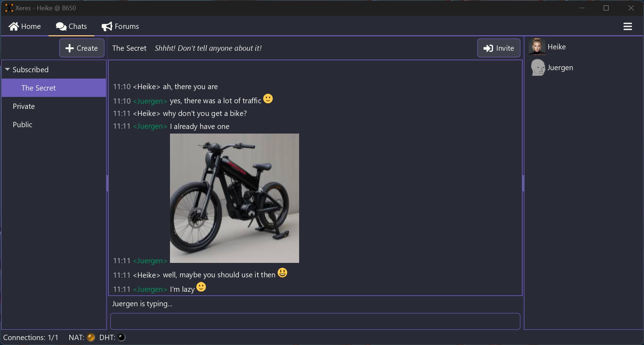Minimize the Xeres window
Viewport: 644px width, 345px height.
[582, 8]
